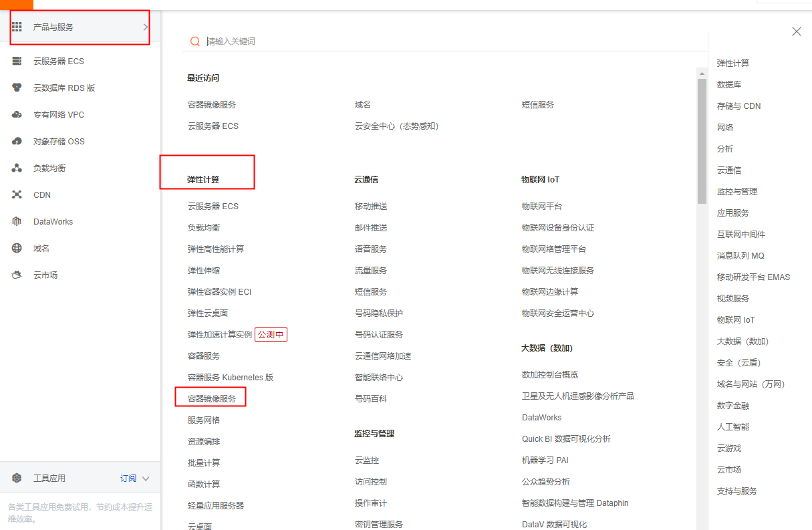Open 容器镜像服务 under 最近访问
The image size is (812, 530).
pyautogui.click(x=212, y=105)
